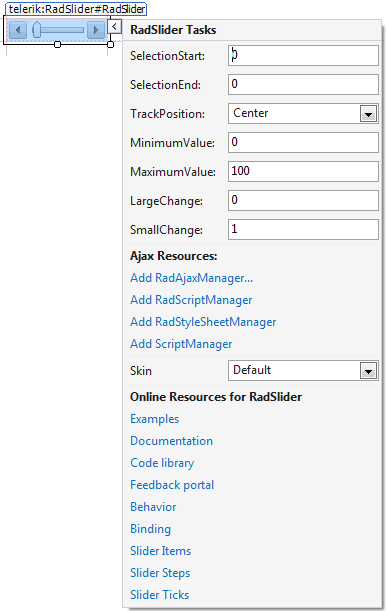Click the Ajax Resources: heading
386x611 pixels.
click(174, 256)
